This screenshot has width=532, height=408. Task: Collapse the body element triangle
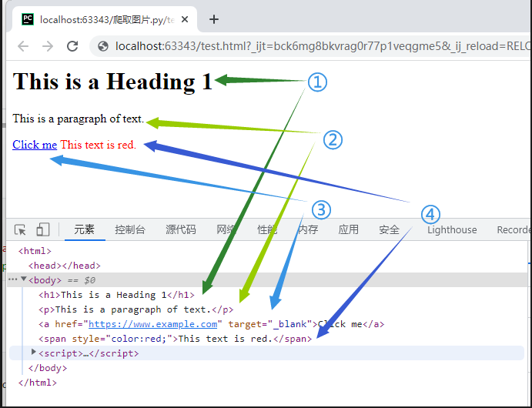point(23,279)
